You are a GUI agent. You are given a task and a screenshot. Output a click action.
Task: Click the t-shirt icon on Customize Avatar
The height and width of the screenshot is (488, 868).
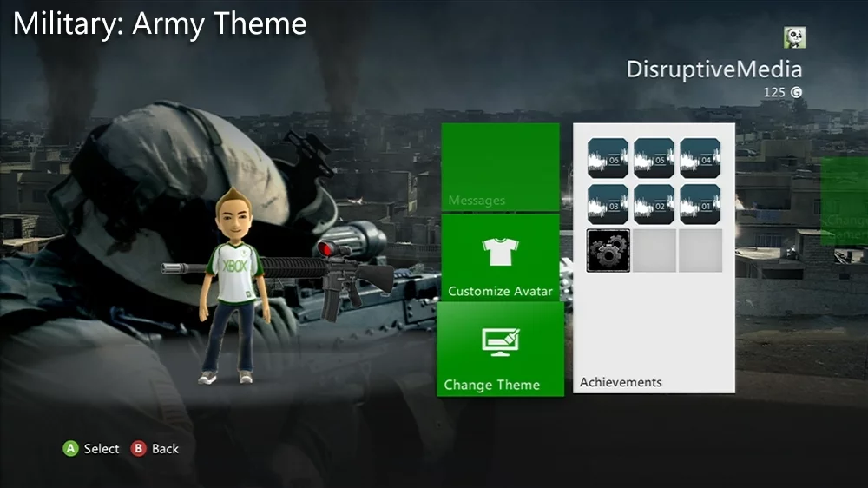500,252
